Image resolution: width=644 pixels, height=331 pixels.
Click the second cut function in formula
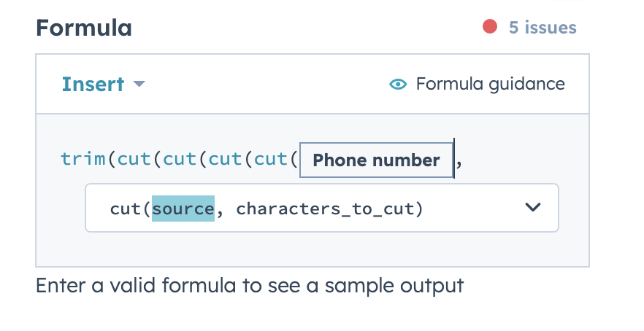pyautogui.click(x=179, y=160)
